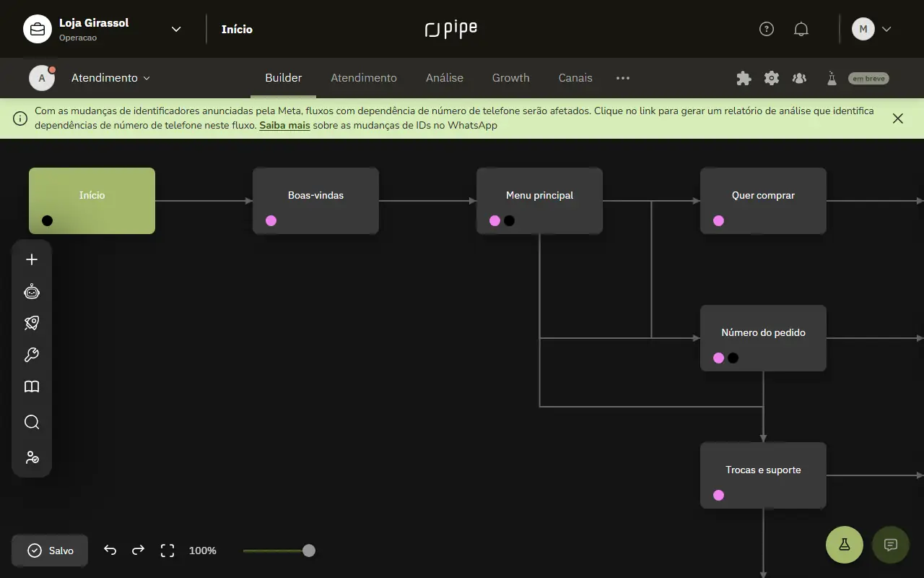Select the Trocas e suporte flow block
The image size is (924, 578).
click(x=763, y=475)
